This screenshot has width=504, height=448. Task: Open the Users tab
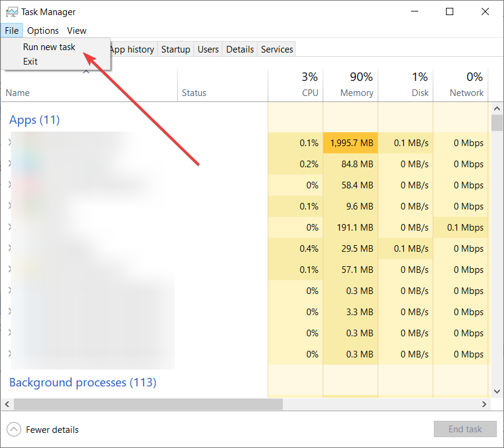[x=208, y=49]
